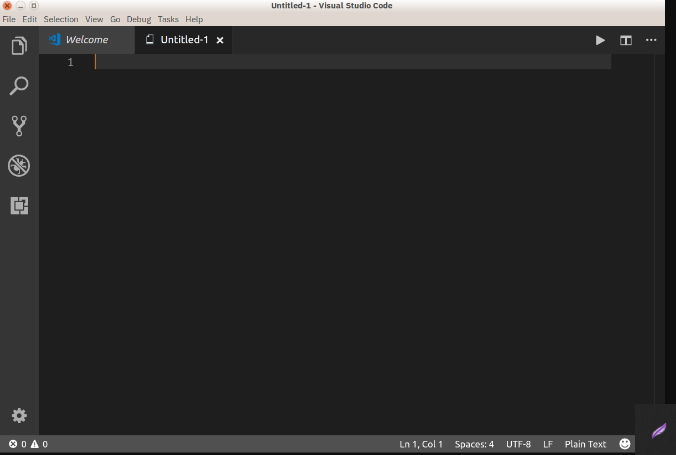The image size is (676, 455).
Task: Open the Go menu
Action: [x=115, y=19]
